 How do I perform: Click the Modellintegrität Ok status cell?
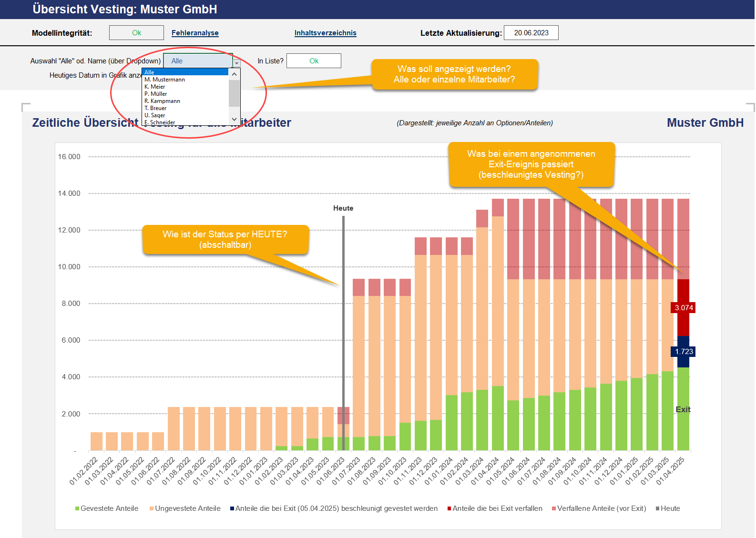click(136, 33)
